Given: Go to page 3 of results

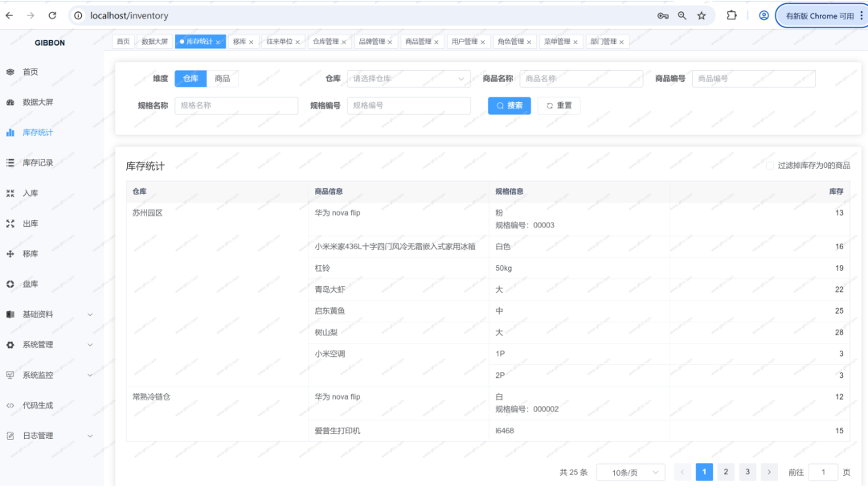Looking at the screenshot, I should click(747, 472).
